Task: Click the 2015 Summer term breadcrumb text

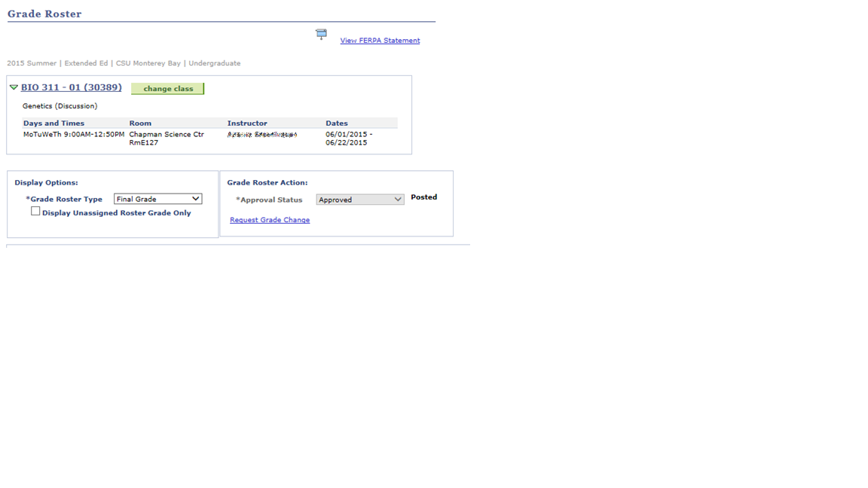Action: [32, 63]
